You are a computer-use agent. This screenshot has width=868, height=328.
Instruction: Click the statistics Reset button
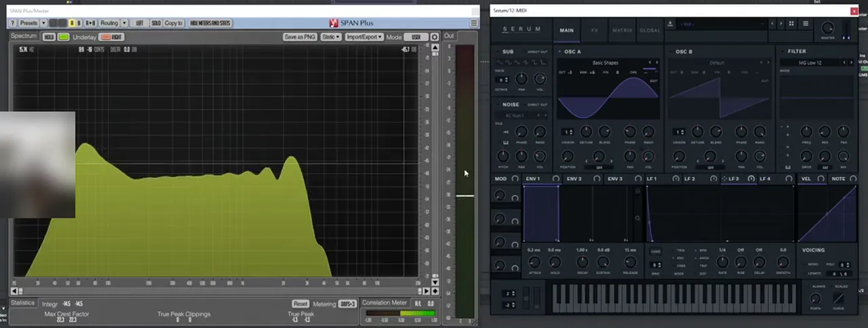(x=300, y=304)
